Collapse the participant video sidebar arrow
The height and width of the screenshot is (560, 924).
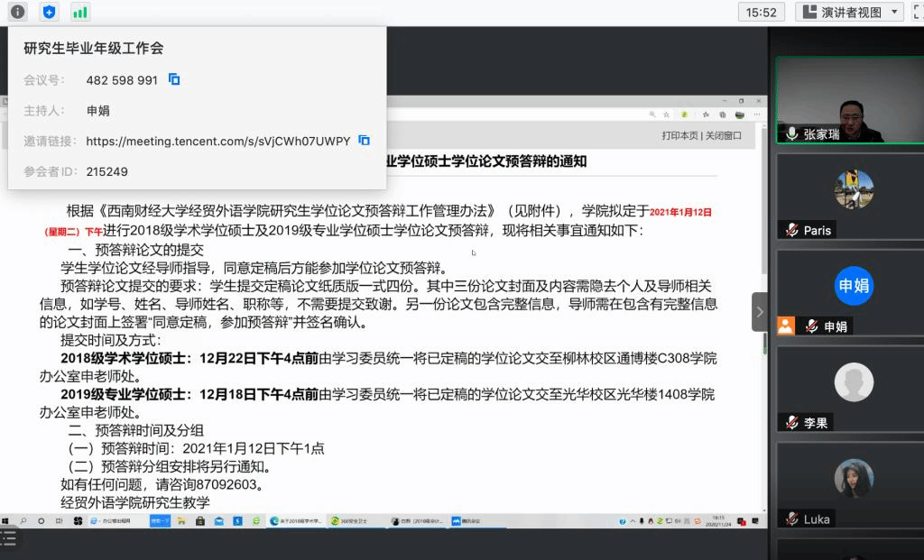click(x=760, y=311)
